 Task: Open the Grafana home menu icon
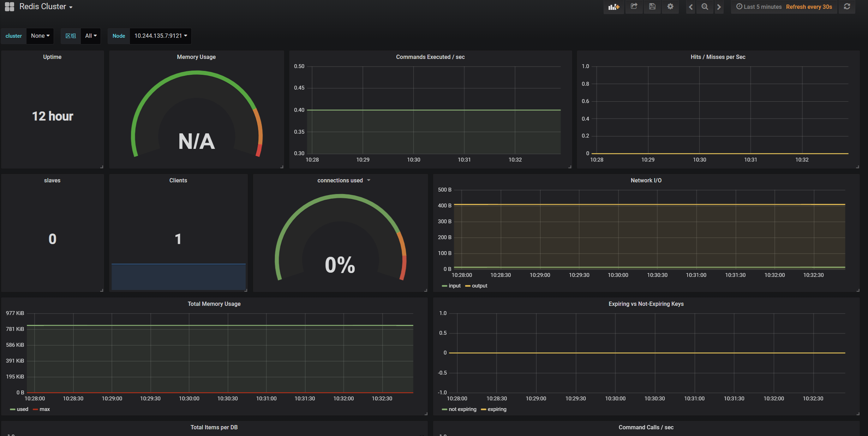[10, 7]
